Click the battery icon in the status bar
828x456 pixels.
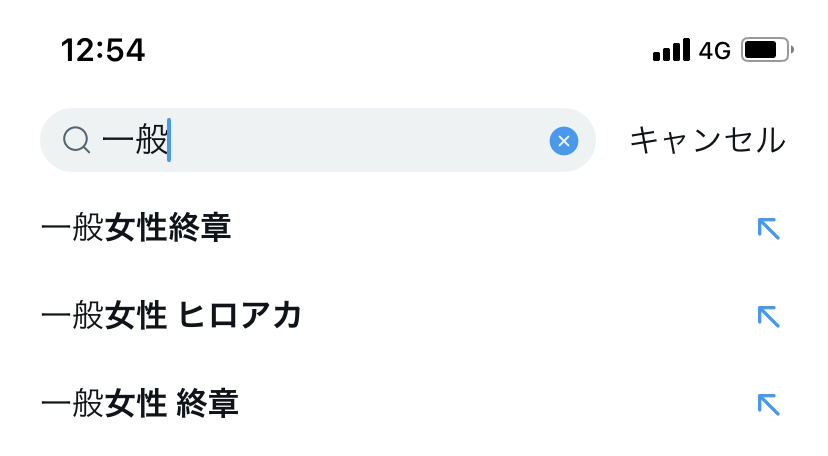click(767, 49)
